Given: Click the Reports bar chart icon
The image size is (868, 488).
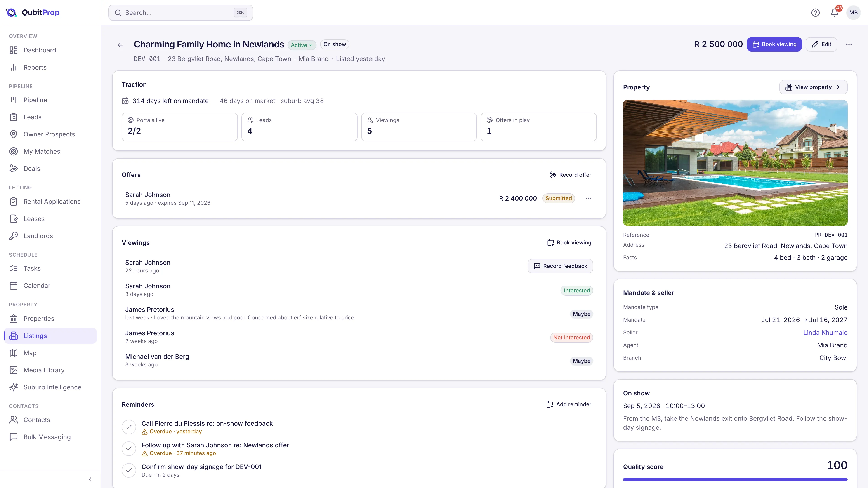Looking at the screenshot, I should [14, 67].
